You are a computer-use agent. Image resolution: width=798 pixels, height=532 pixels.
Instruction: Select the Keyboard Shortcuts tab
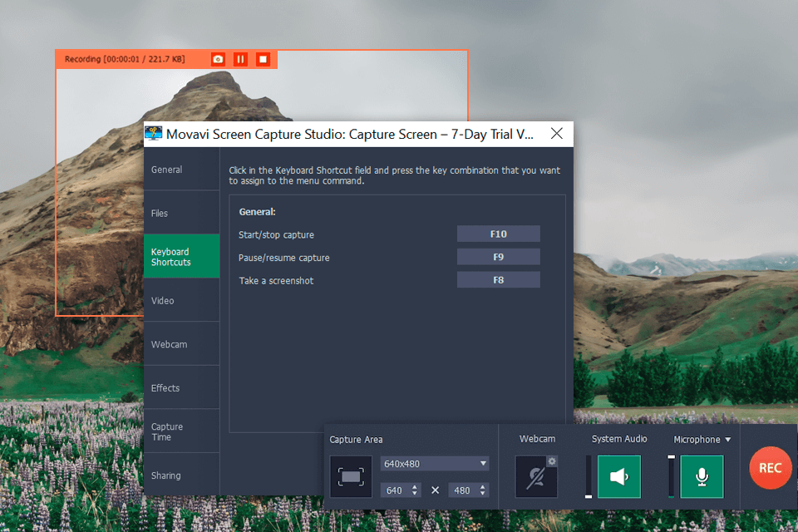pos(182,257)
